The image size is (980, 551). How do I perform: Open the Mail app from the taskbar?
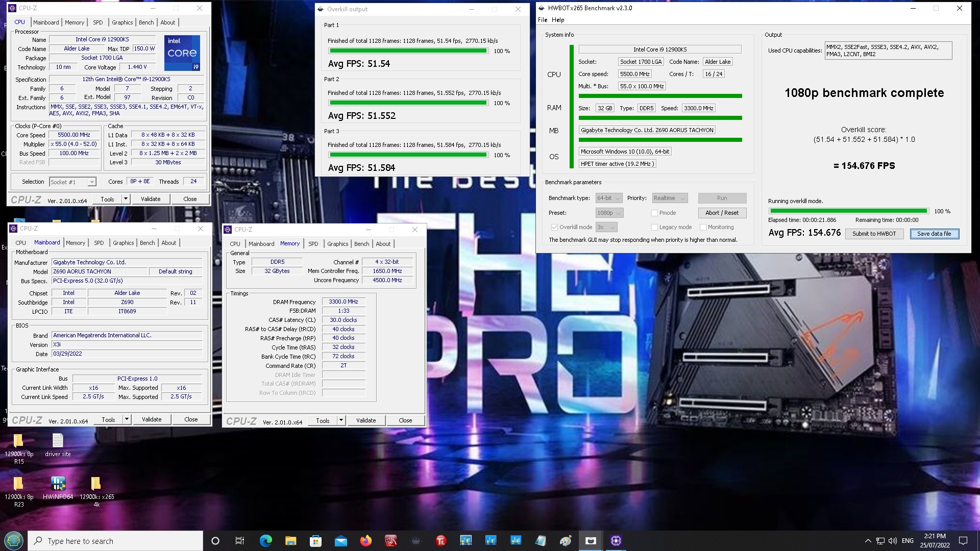[340, 541]
